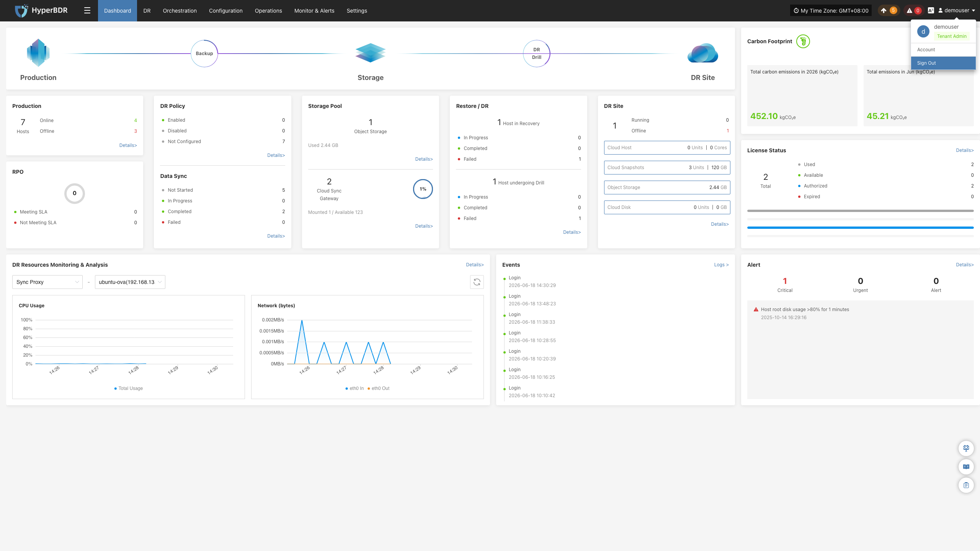Open the DR menu
The width and height of the screenshot is (980, 551).
click(147, 11)
